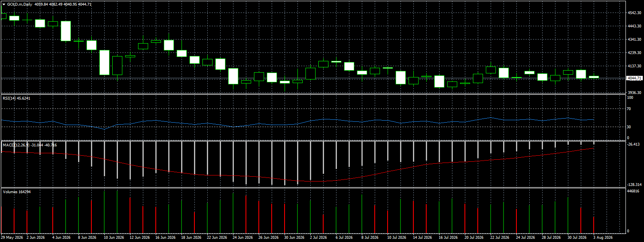
Task: Click the 10 Jul 2026 date label
Action: [x=396, y=238]
